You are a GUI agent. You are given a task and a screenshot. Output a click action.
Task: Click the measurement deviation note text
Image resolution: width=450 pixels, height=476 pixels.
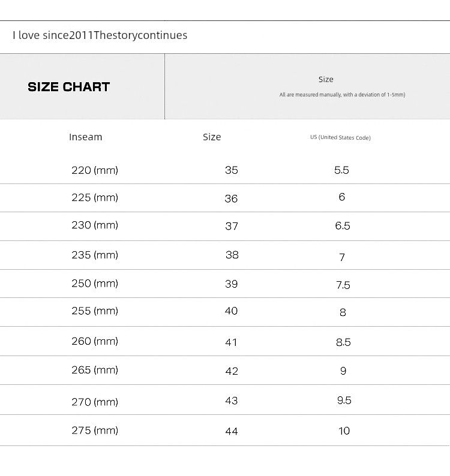click(342, 95)
